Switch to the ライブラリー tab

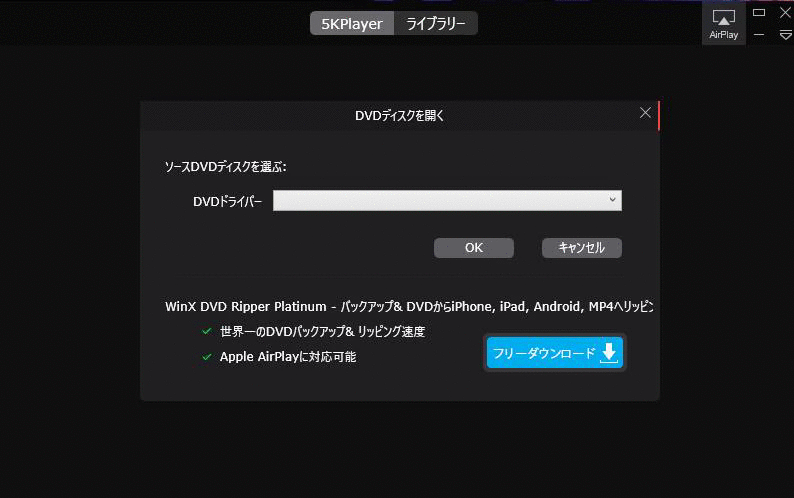pyautogui.click(x=435, y=23)
